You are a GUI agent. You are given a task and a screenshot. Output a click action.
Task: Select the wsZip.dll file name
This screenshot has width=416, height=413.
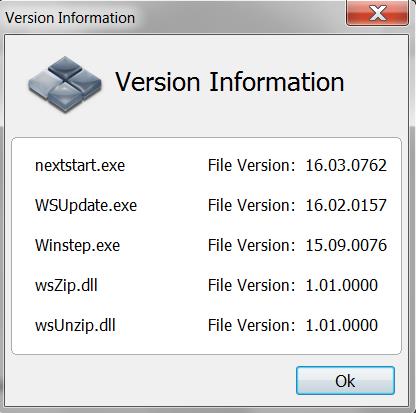pos(66,285)
